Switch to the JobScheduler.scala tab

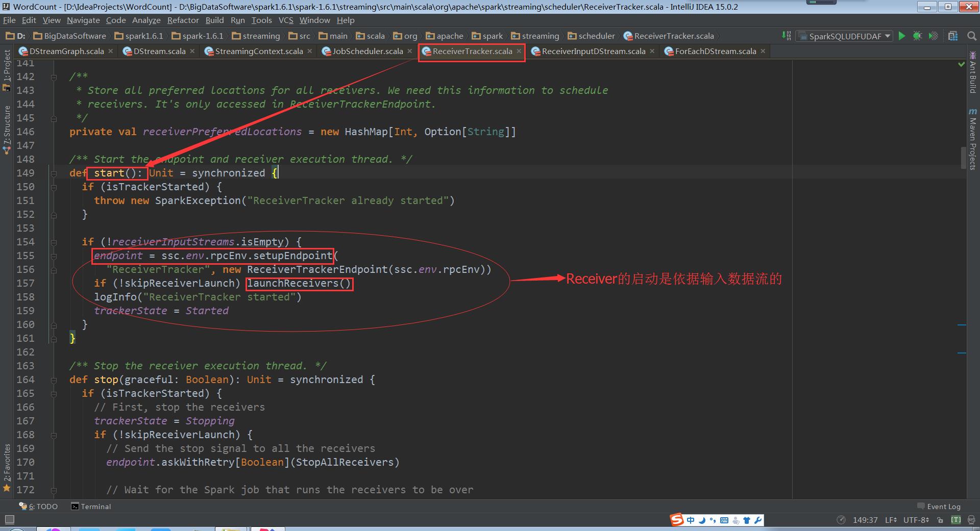click(367, 51)
